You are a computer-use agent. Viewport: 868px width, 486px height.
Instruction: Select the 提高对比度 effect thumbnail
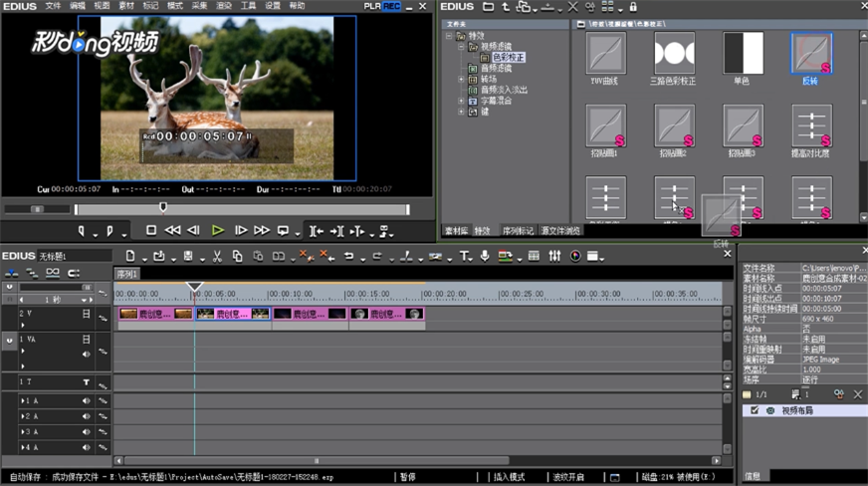coord(811,125)
